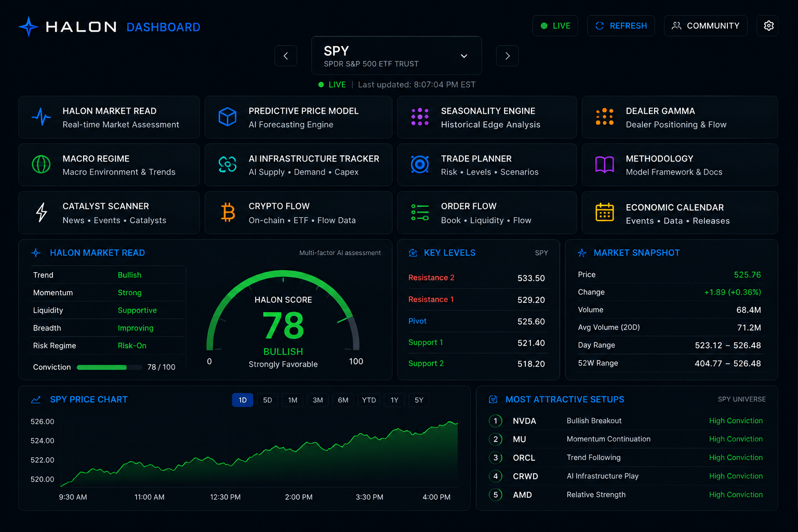Select the 1D chart timeframe
The height and width of the screenshot is (532, 798).
[x=243, y=400]
